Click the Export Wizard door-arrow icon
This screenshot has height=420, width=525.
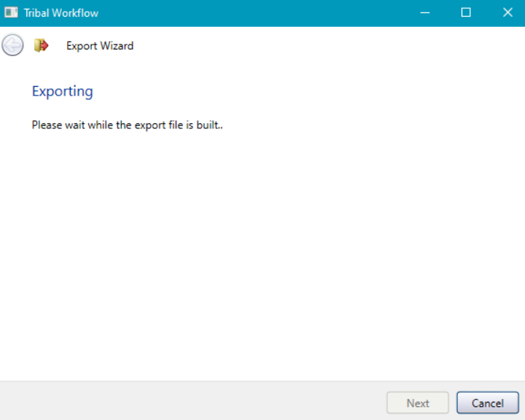(42, 46)
